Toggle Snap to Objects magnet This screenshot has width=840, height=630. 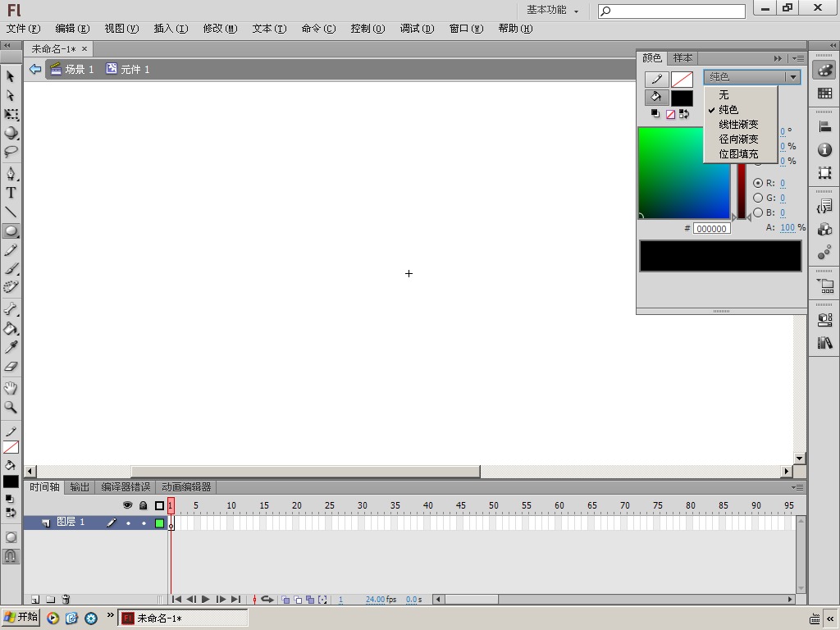(11, 556)
